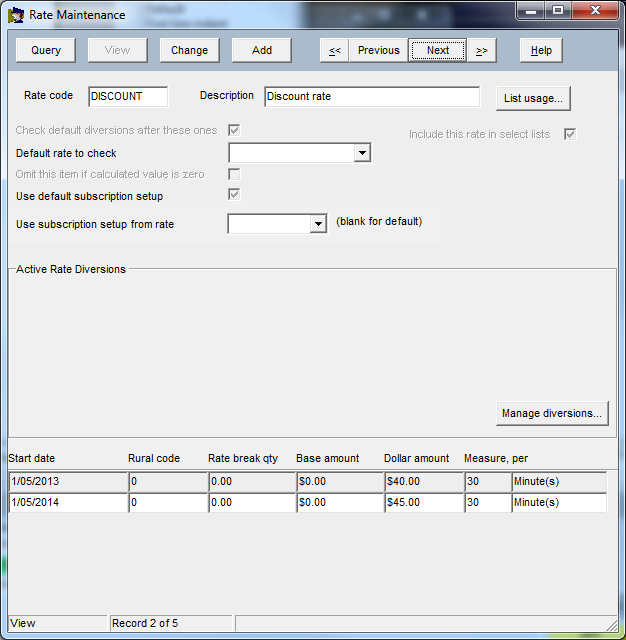The image size is (626, 640).
Task: Click the Dollar amount column header
Action: click(x=416, y=458)
